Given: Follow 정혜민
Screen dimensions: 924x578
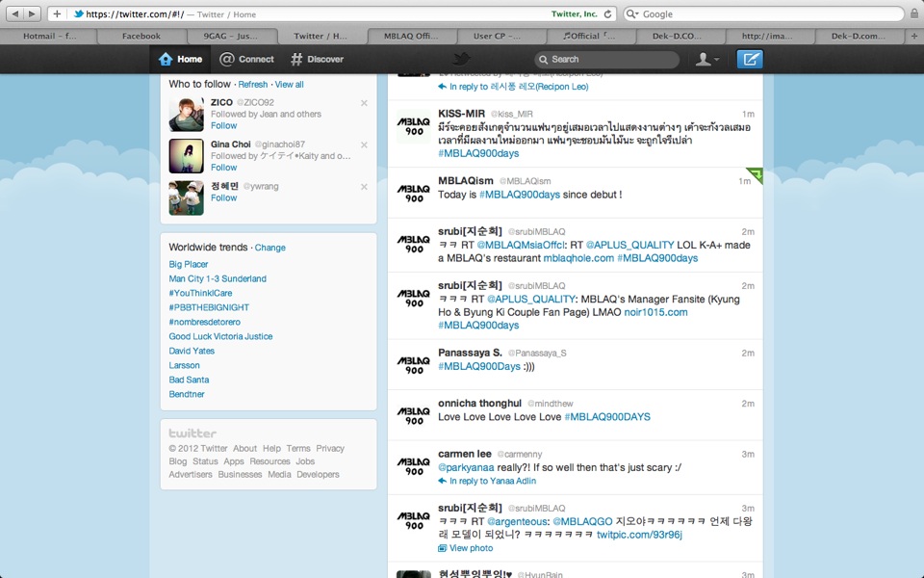Looking at the screenshot, I should 224,197.
